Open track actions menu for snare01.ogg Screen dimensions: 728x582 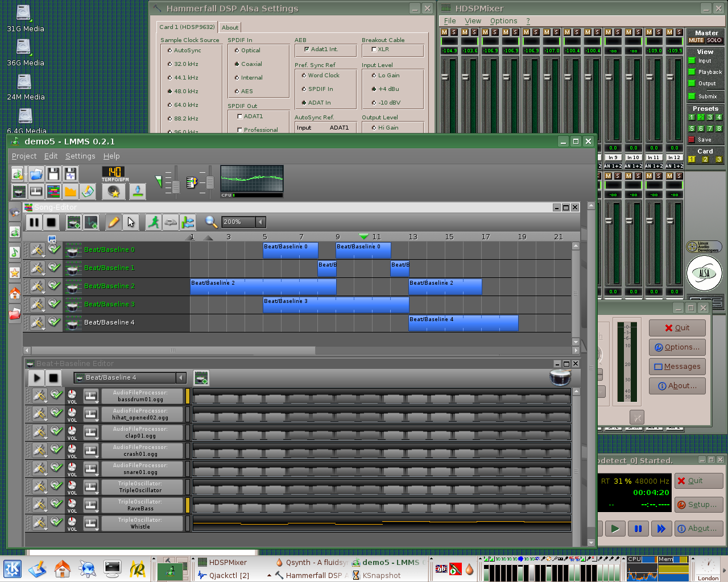[x=39, y=468]
